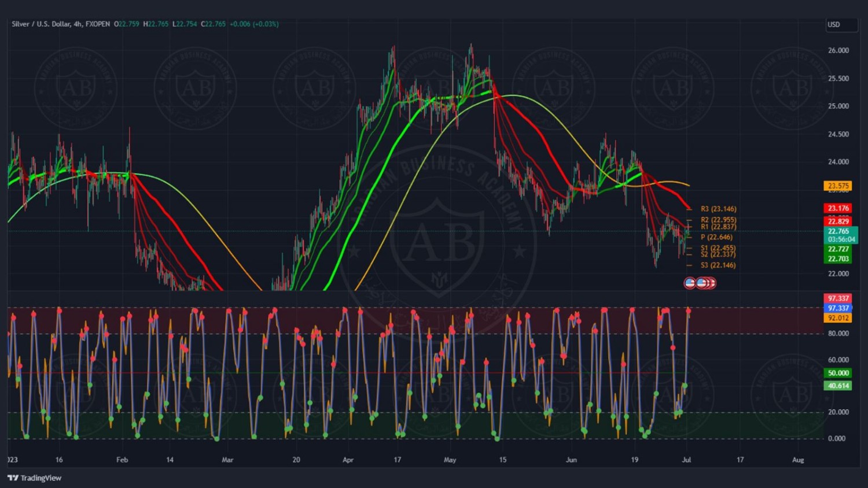The image size is (868, 488).
Task: Click the 14 date label on the time axis
Action: tap(170, 460)
